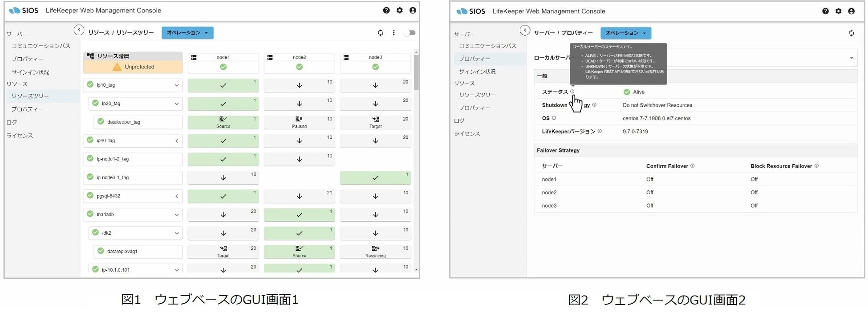Select サインイン状況 in the server properties console sidebar
This screenshot has width=868, height=321.
(x=477, y=72)
